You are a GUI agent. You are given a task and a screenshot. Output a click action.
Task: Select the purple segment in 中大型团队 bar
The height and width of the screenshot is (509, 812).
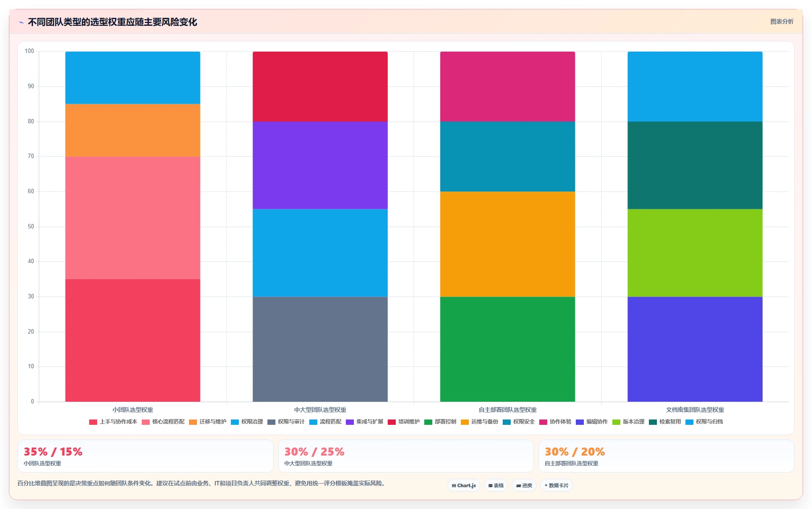click(x=320, y=165)
